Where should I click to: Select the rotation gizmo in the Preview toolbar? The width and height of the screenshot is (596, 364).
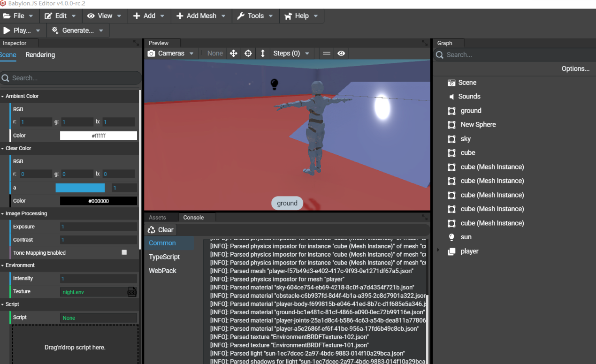[248, 53]
